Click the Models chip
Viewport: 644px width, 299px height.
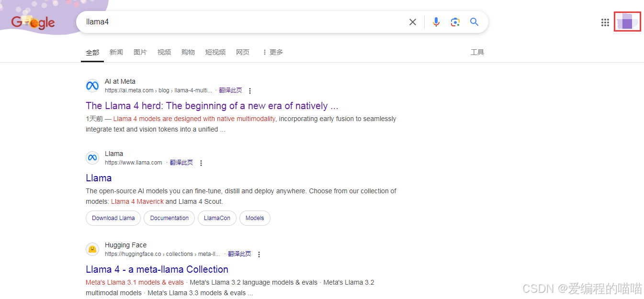255,218
